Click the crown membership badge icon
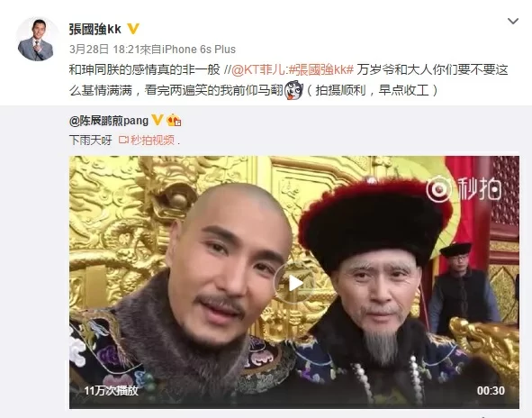 pyautogui.click(x=174, y=120)
